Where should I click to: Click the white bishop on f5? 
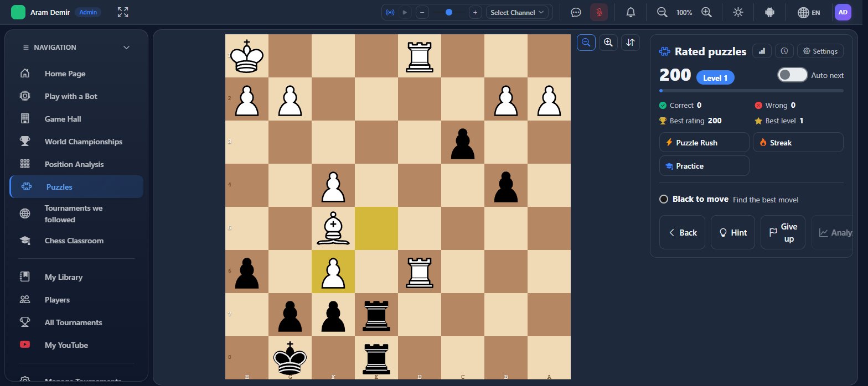click(x=333, y=228)
